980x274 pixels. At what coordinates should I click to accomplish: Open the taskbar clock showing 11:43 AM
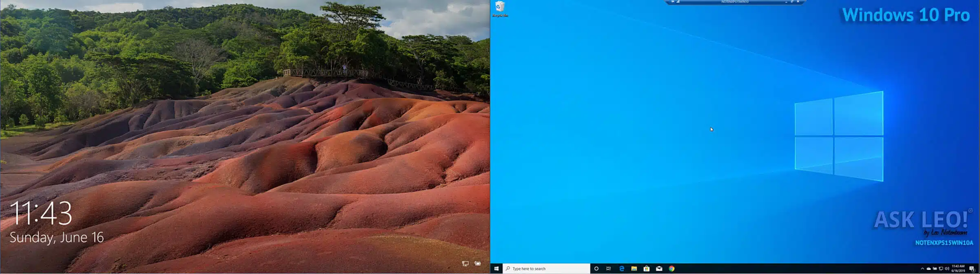coord(958,269)
